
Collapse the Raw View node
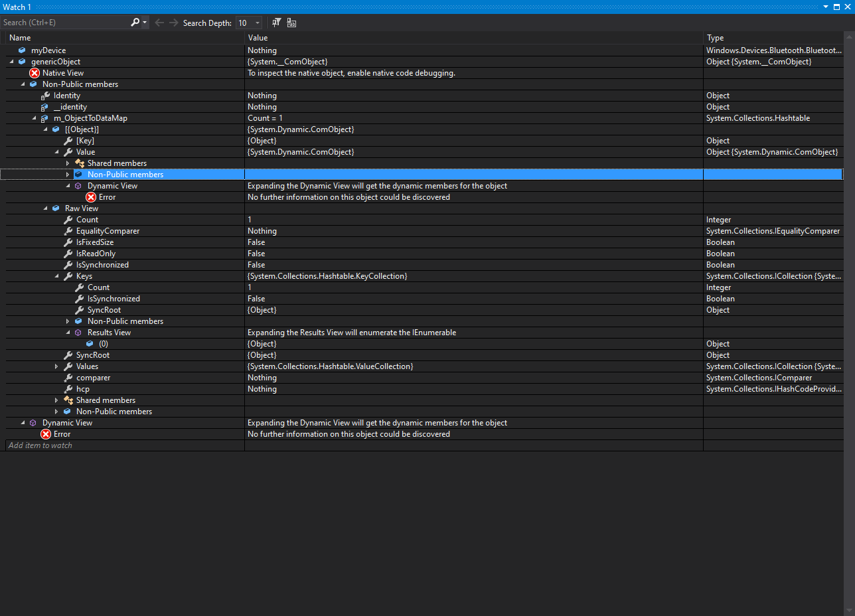tap(45, 208)
